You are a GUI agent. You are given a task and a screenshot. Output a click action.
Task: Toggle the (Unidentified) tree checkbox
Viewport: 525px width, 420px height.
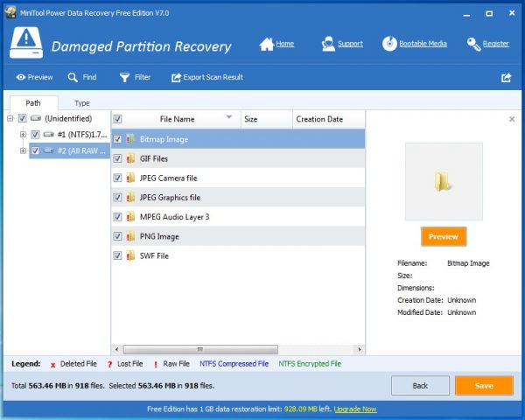(x=22, y=118)
